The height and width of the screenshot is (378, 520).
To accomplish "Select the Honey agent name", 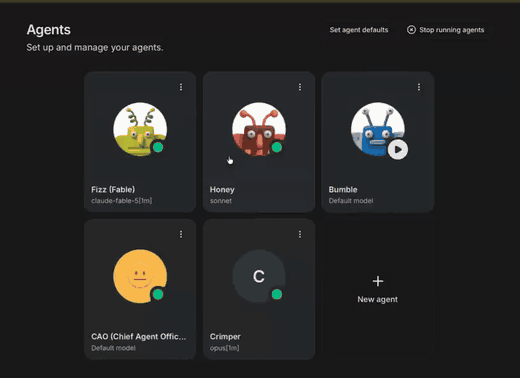I will [222, 189].
